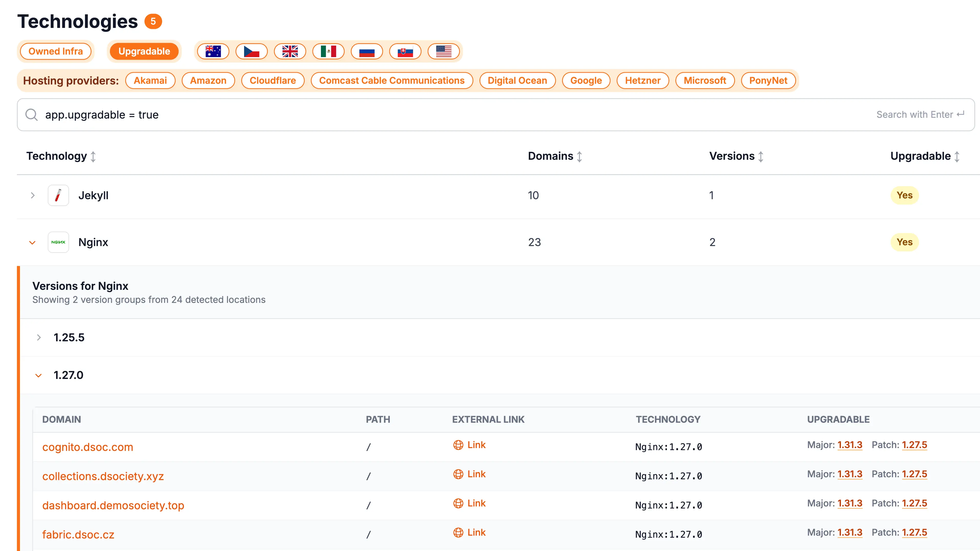Click Nginx versions count 2
Image resolution: width=980 pixels, height=551 pixels.
click(712, 242)
